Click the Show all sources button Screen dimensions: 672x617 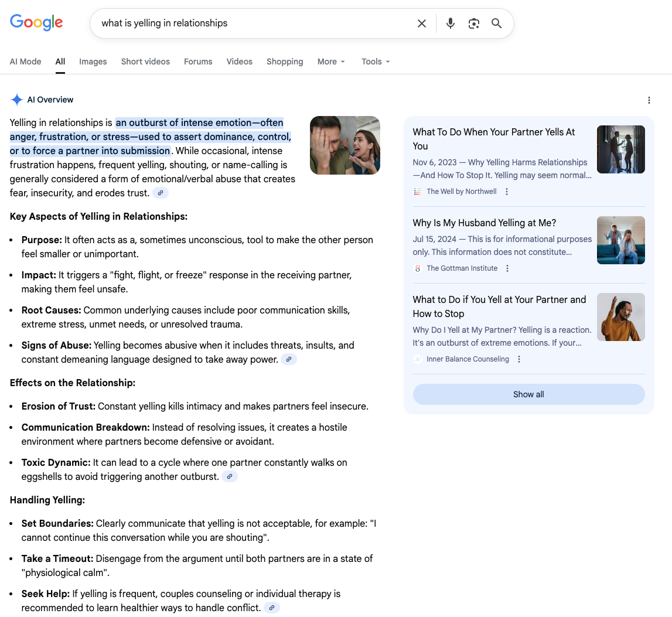528,394
